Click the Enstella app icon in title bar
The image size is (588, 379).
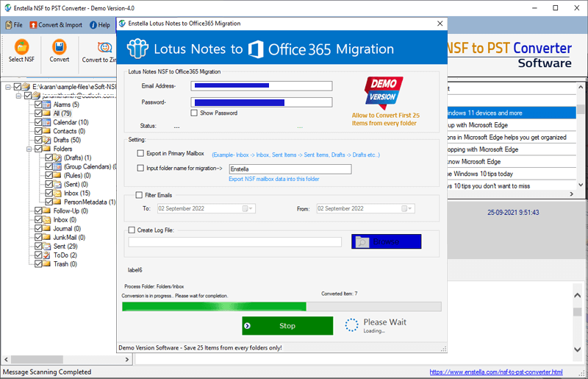coord(7,8)
